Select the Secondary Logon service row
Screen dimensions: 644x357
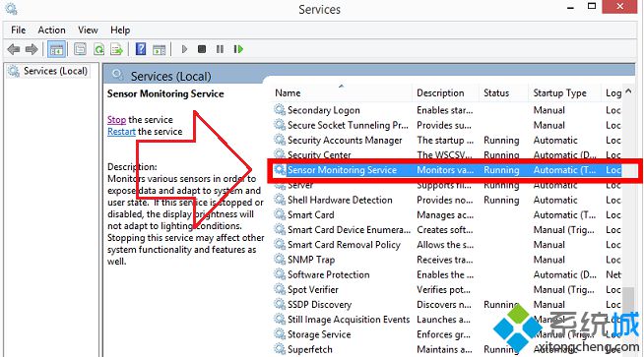tap(448, 110)
